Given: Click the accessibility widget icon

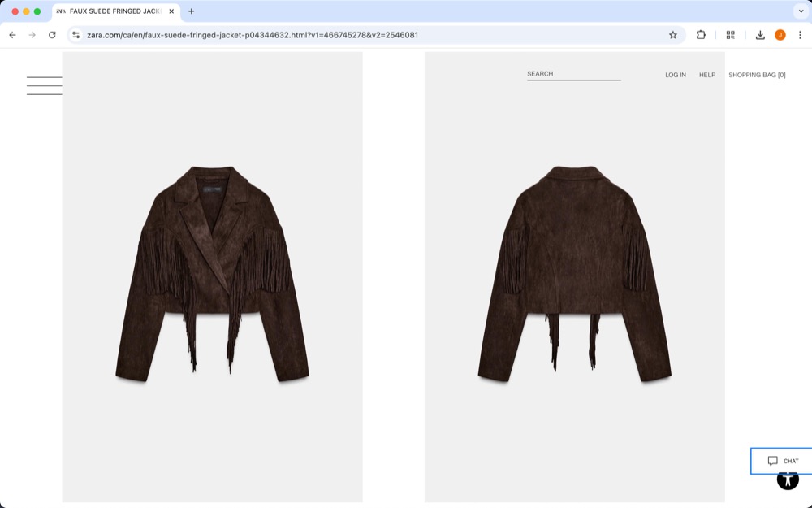Looking at the screenshot, I should tap(787, 480).
